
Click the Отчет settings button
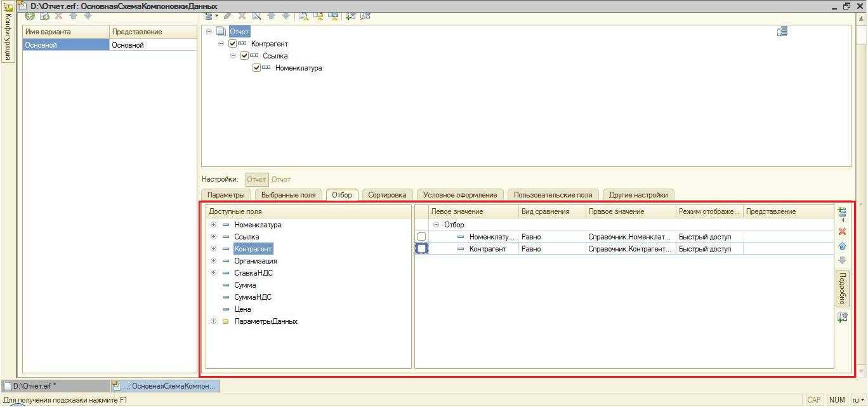tap(256, 180)
